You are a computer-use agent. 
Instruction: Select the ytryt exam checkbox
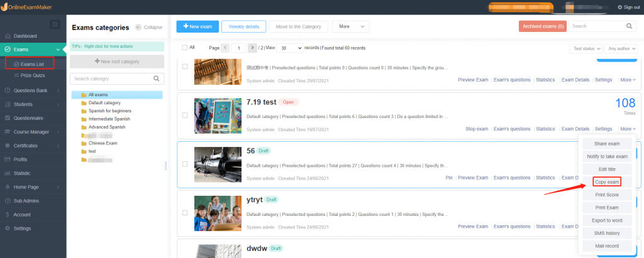[x=185, y=213]
